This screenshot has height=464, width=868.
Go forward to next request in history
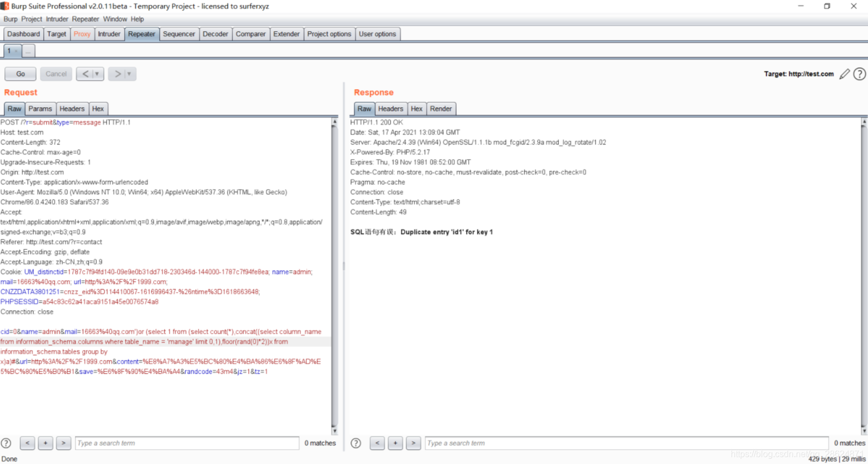pos(117,74)
